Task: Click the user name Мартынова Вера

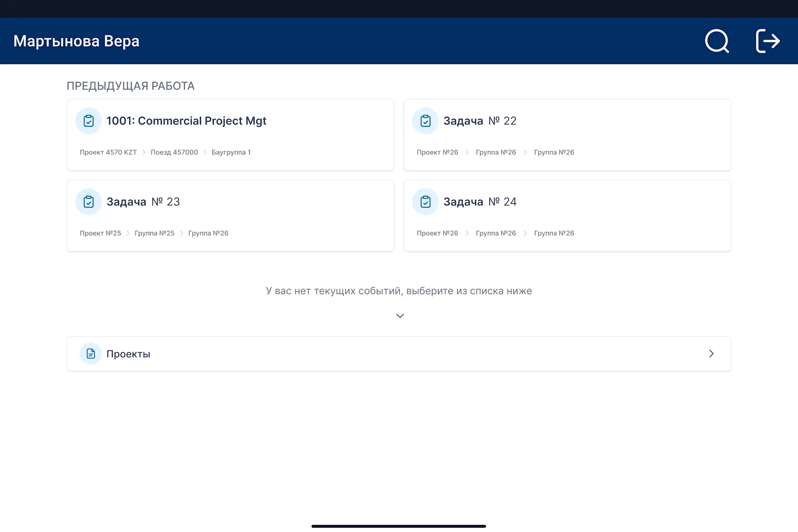Action: tap(76, 41)
